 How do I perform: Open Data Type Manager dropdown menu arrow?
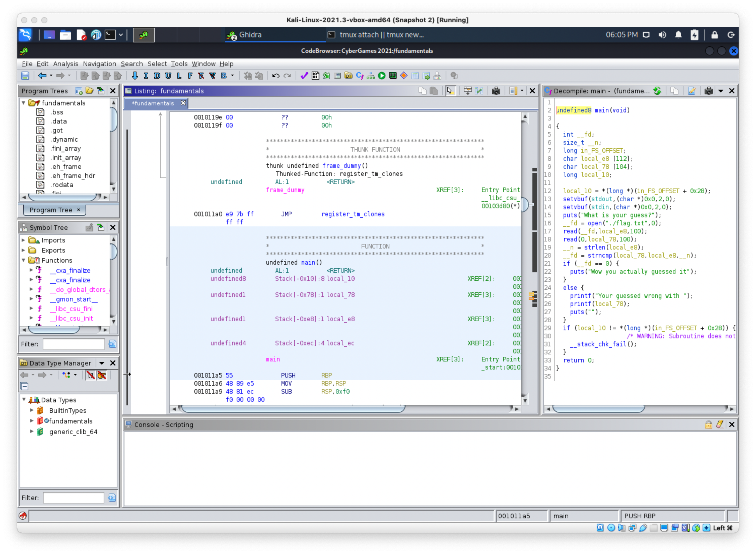[x=101, y=363]
